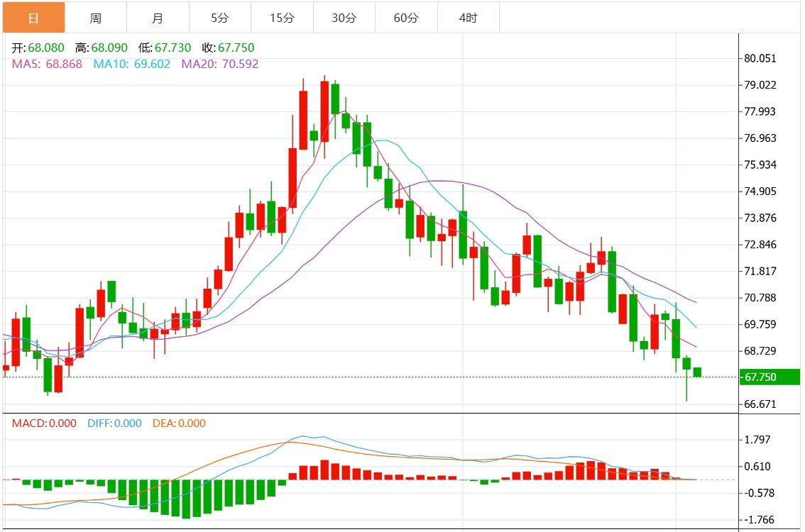
Task: Open the 月 monthly chart tab
Action: click(158, 18)
